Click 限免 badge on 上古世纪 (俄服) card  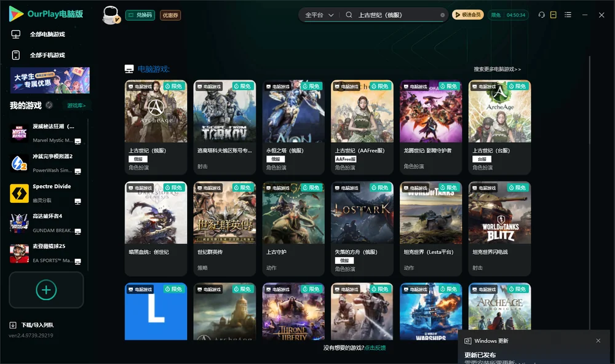point(174,86)
